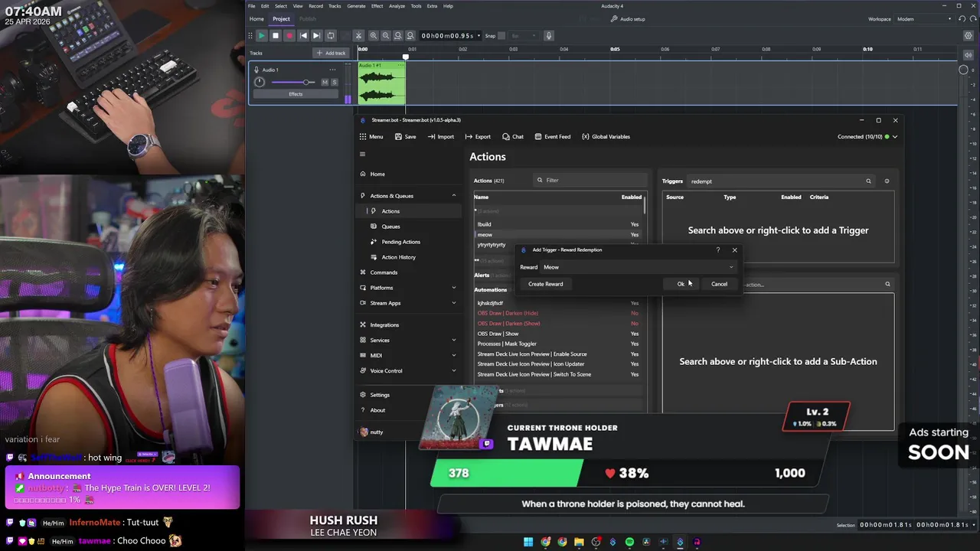Open the Generate menu in Audacity
This screenshot has height=551, width=980.
point(356,6)
